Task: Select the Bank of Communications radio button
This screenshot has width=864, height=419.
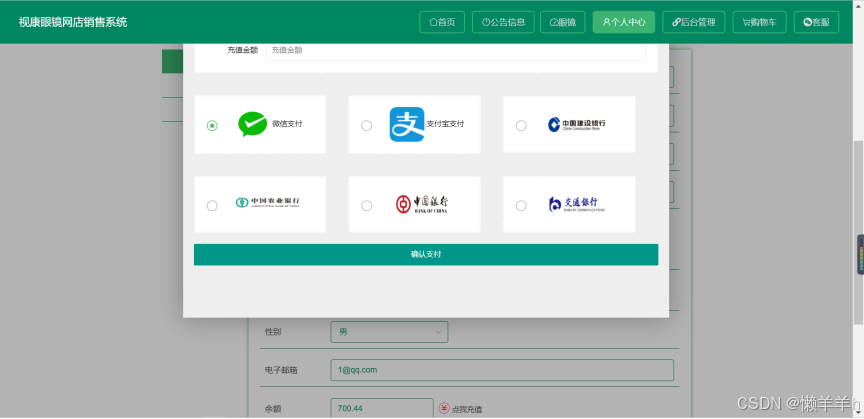Action: coord(521,206)
